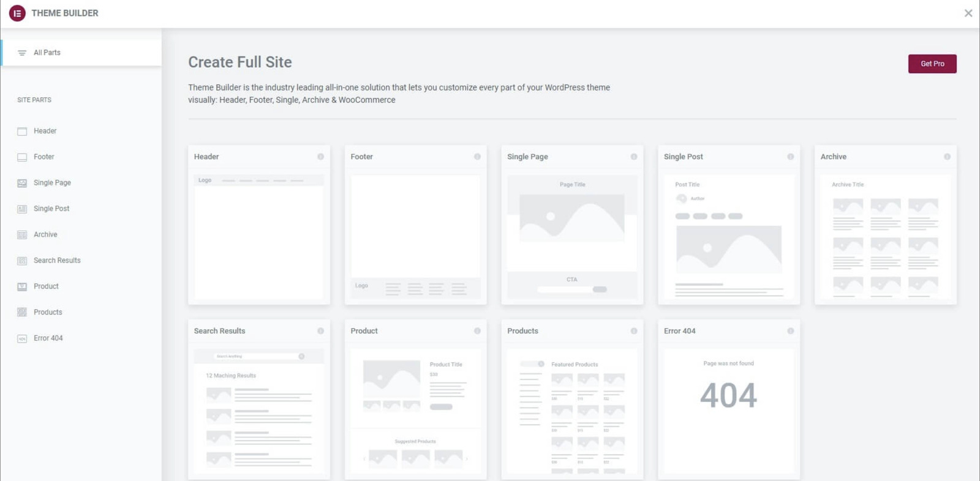Select Error 404 label in sidebar
Screen dimensions: 980x481
coord(48,338)
